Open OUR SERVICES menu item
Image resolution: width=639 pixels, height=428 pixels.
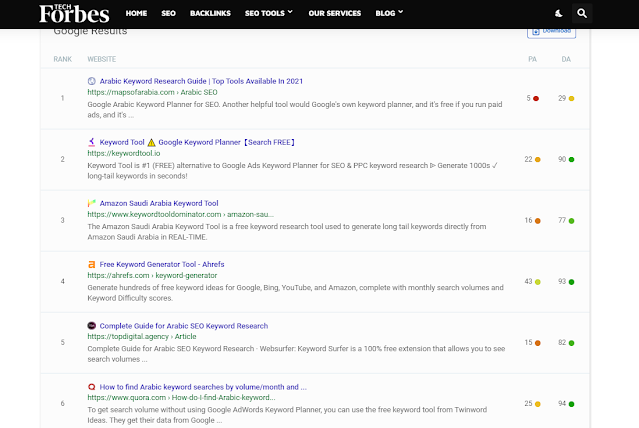335,13
